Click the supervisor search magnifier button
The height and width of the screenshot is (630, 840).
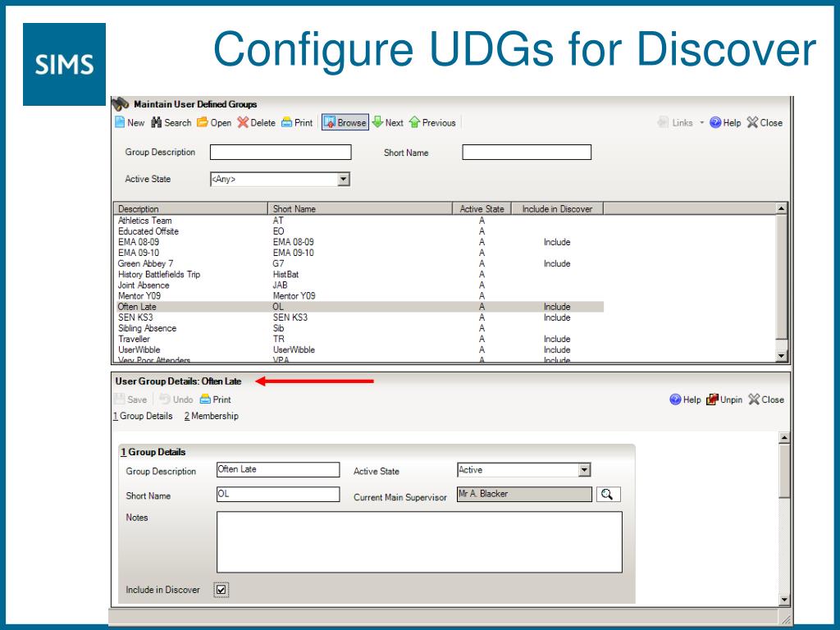(x=608, y=495)
